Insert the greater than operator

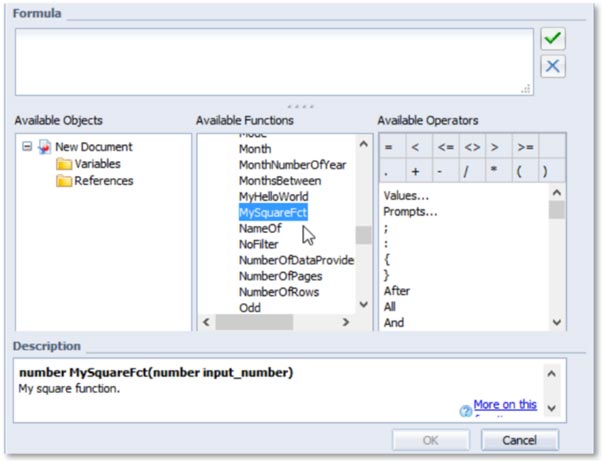pyautogui.click(x=498, y=147)
